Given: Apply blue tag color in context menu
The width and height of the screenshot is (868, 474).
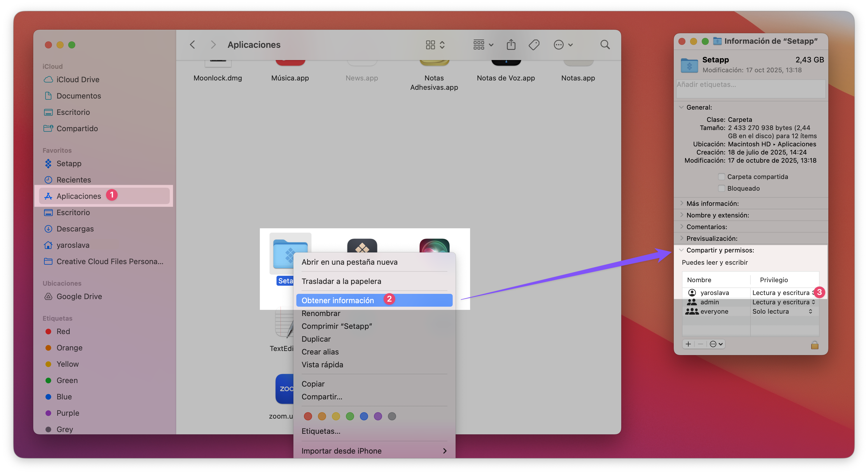Looking at the screenshot, I should coord(364,416).
